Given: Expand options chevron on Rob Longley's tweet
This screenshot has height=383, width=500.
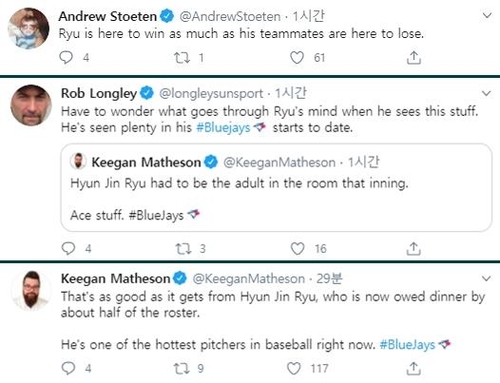Looking at the screenshot, I should point(486,93).
